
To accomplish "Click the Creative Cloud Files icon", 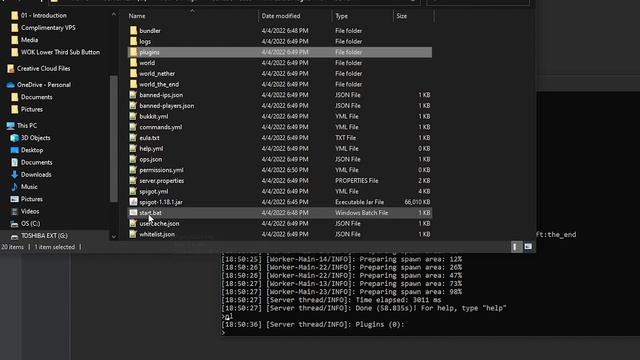I will click(x=11, y=69).
